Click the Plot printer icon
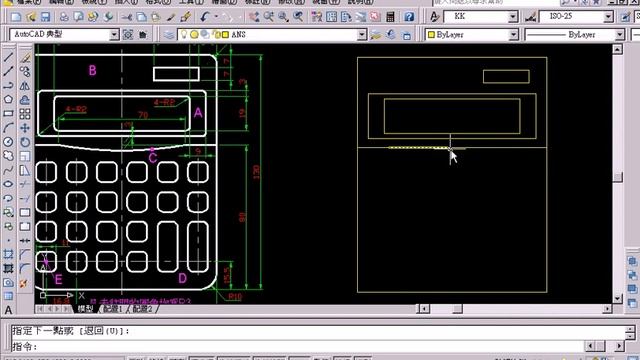The width and height of the screenshot is (640, 360). [x=64, y=17]
